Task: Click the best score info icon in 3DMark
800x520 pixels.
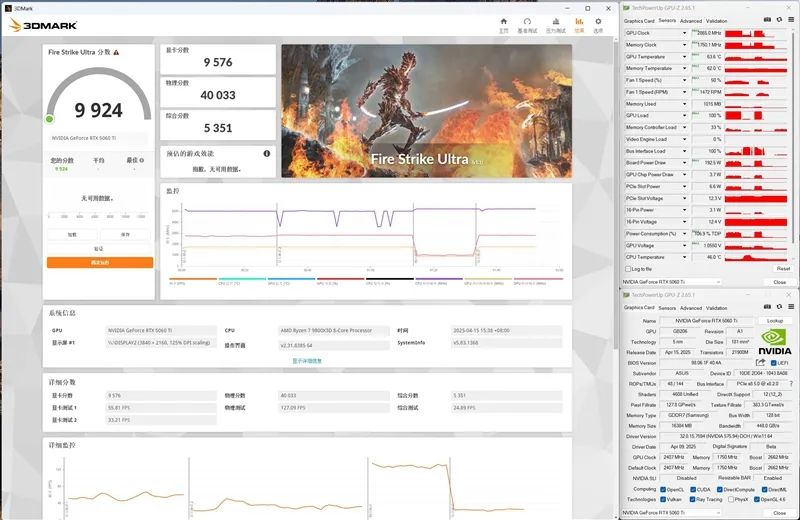Action: [142, 160]
